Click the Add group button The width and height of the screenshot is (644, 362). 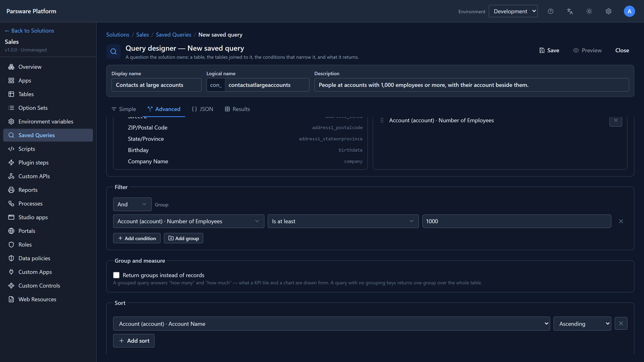click(x=184, y=238)
